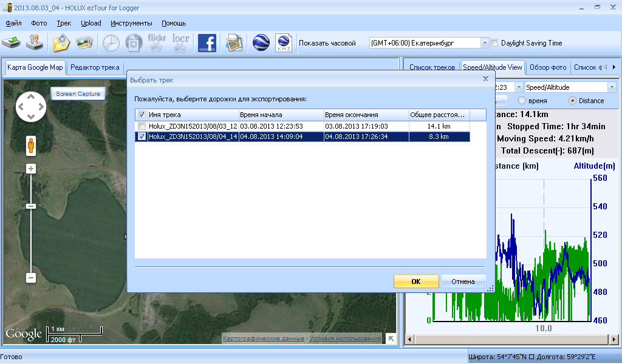
Task: Open Картографические данные link
Action: click(x=264, y=339)
